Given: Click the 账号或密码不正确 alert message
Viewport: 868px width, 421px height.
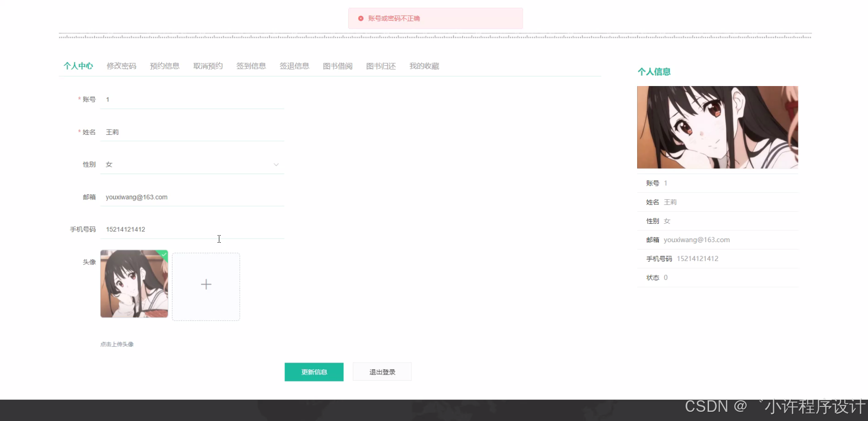Looking at the screenshot, I should (x=394, y=18).
